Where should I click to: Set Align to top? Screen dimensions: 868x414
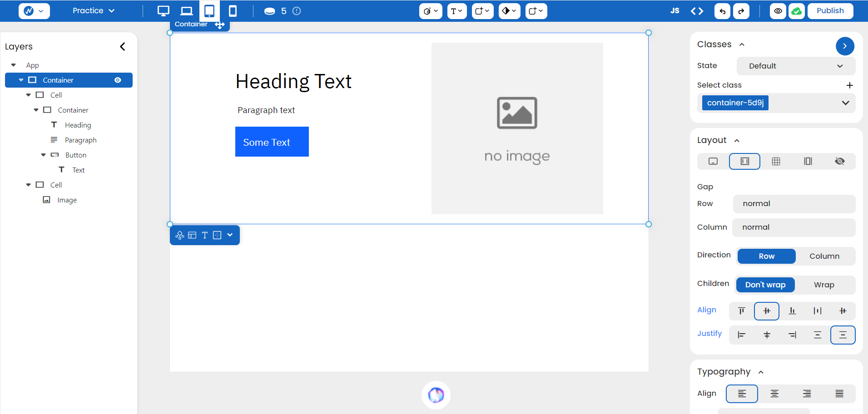742,311
